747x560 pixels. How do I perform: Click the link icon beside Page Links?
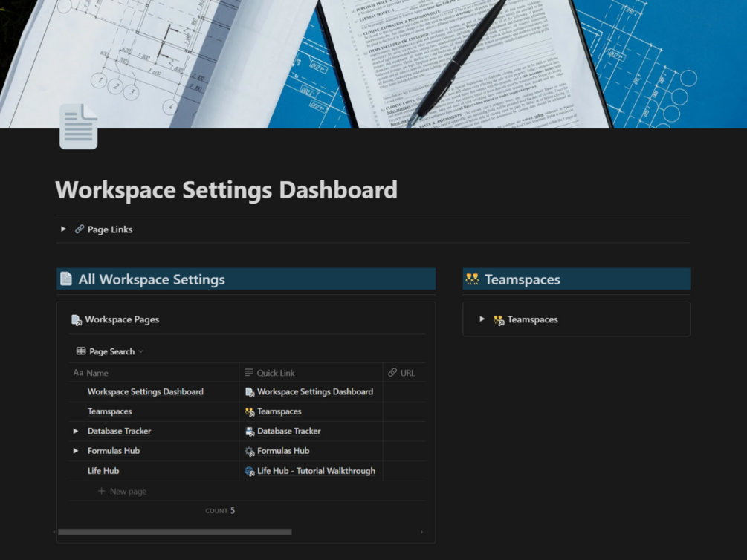80,229
